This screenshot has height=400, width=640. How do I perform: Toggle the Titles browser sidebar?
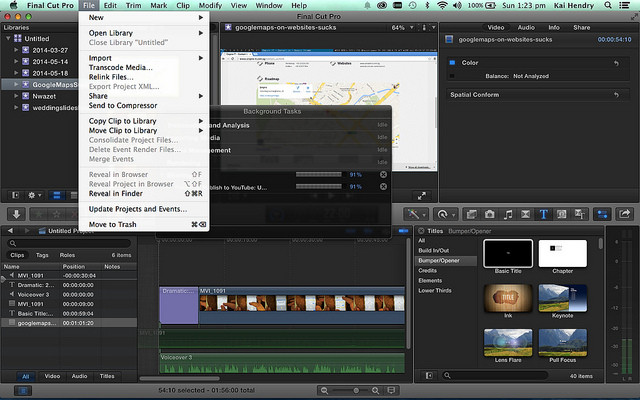(429, 376)
